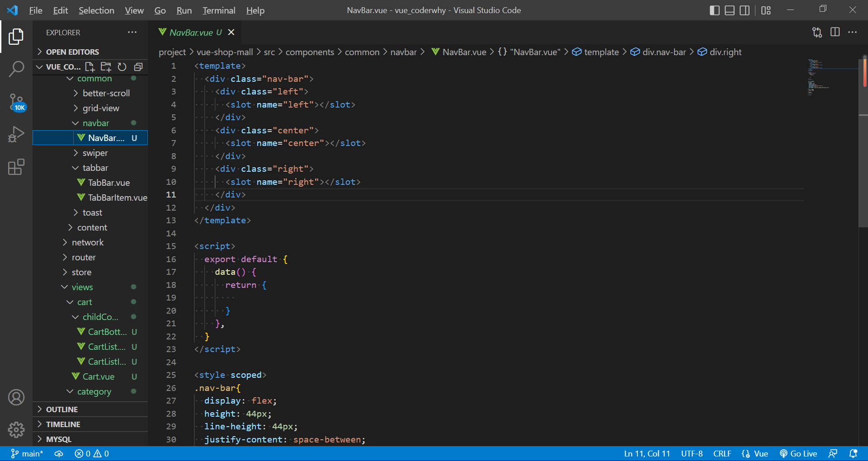Expand the network folder
868x461 pixels.
coord(90,242)
